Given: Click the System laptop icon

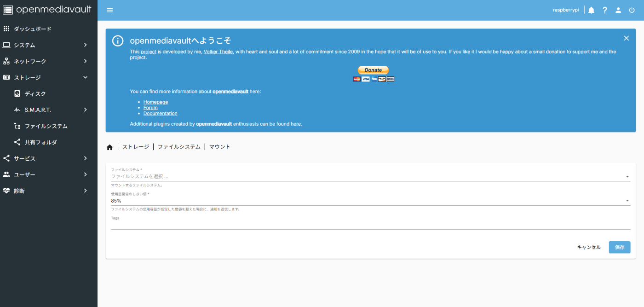Looking at the screenshot, I should [x=6, y=45].
